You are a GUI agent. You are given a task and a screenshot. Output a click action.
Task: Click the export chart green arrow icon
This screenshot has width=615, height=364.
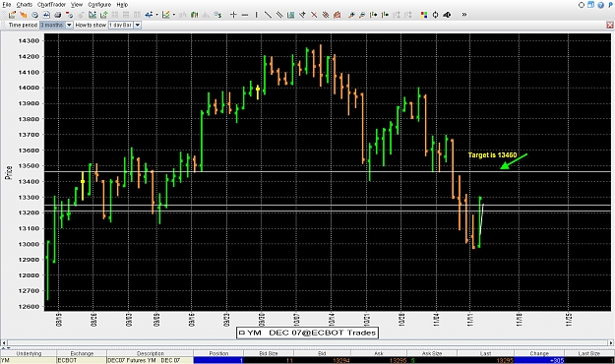click(104, 15)
